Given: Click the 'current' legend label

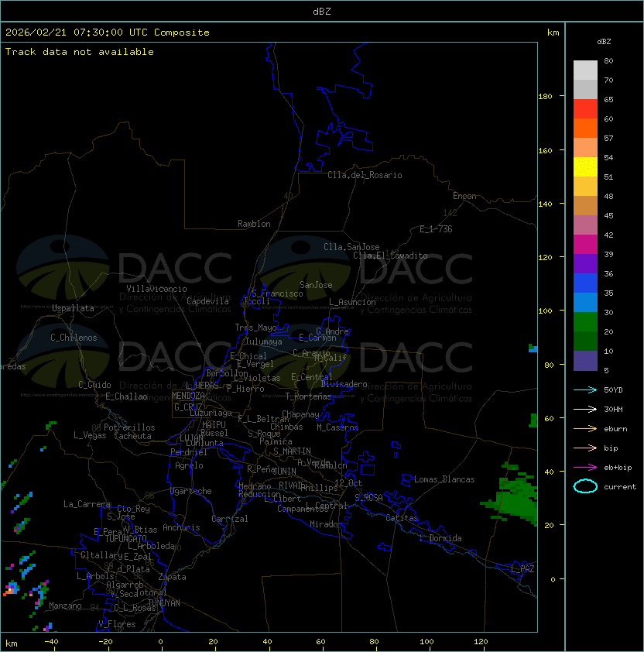Looking at the screenshot, I should click(x=619, y=487).
